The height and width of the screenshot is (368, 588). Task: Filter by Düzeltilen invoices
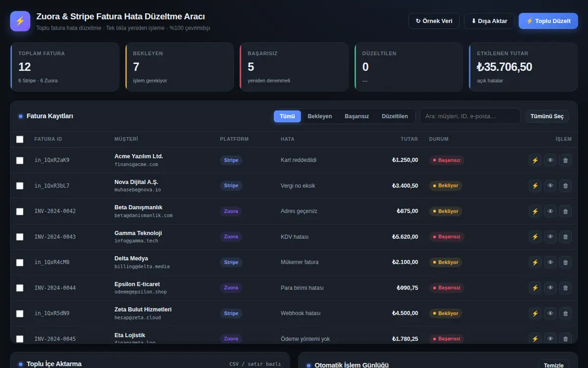(x=395, y=116)
